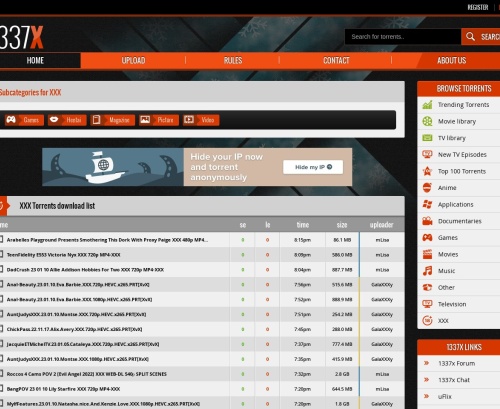Open uploader mLisa in the 8:15pm row
Viewport: 500px width, 409px height.
click(x=382, y=240)
